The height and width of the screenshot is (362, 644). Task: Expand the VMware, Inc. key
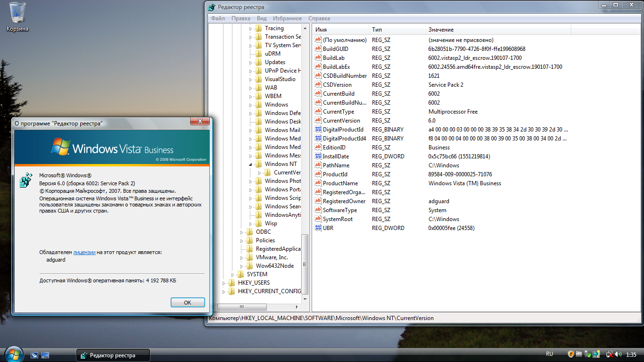(242, 257)
